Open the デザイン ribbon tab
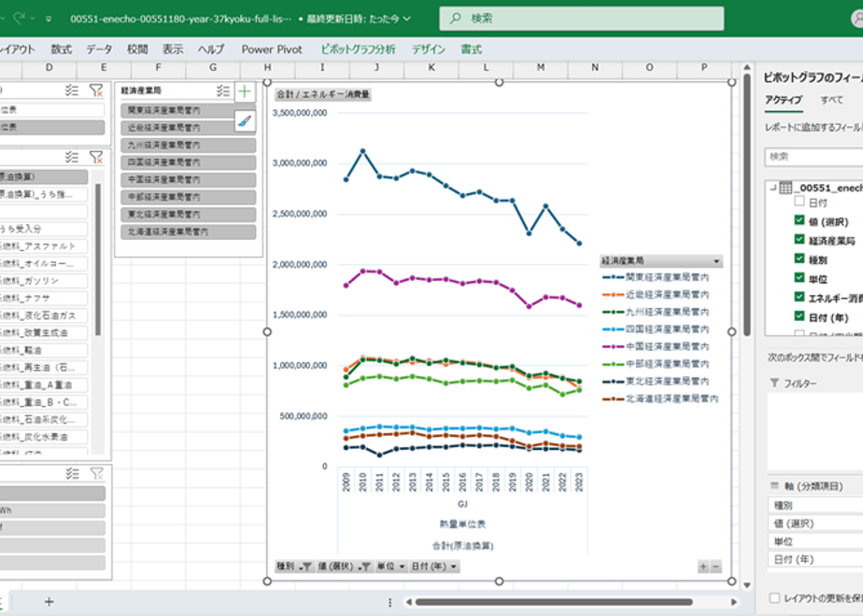The height and width of the screenshot is (616, 863). (x=428, y=49)
